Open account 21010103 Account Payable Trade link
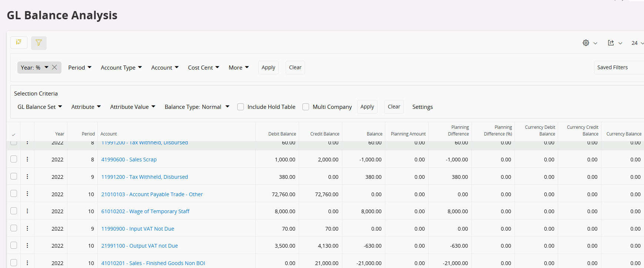644x268 pixels. pyautogui.click(x=152, y=194)
